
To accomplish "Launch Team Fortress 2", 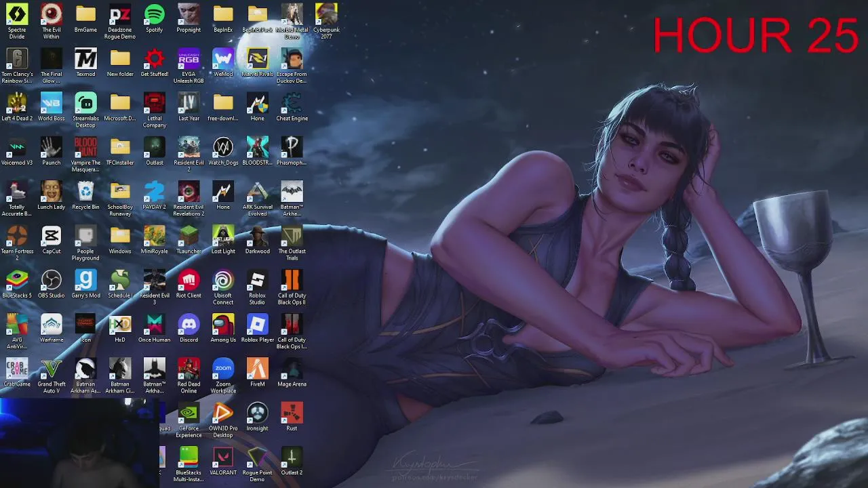I will click(x=17, y=236).
